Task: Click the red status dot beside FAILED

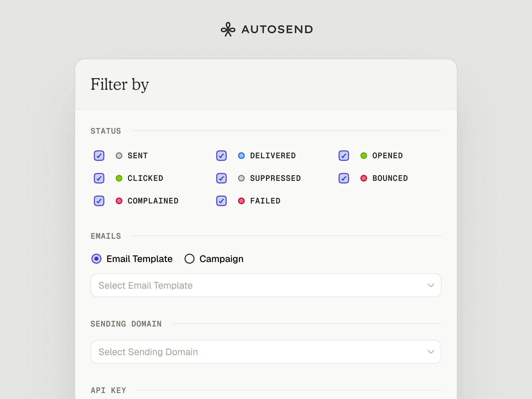Action: (241, 201)
